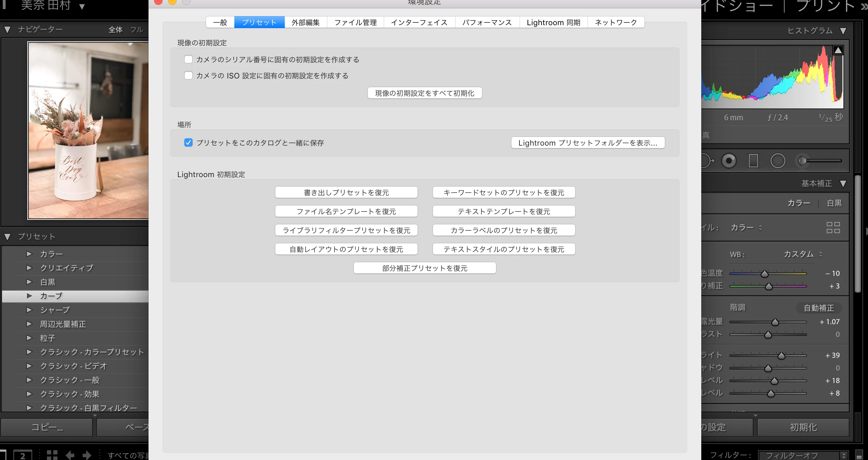Viewport: 868px width, 460px height.
Task: Open the second monitor window icon
Action: pyautogui.click(x=23, y=455)
